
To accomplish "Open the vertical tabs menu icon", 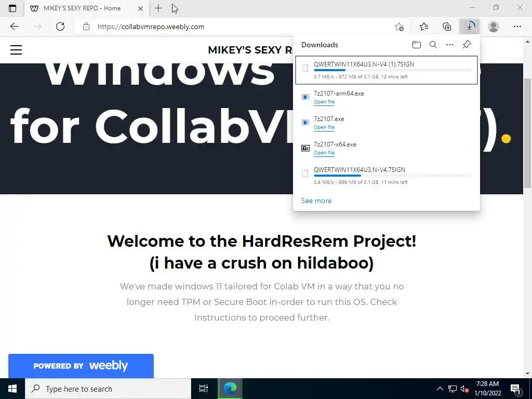I will (x=12, y=8).
